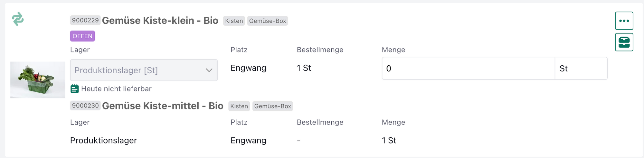The image size is (644, 158).
Task: Click the green storage box icon button
Action: [624, 42]
